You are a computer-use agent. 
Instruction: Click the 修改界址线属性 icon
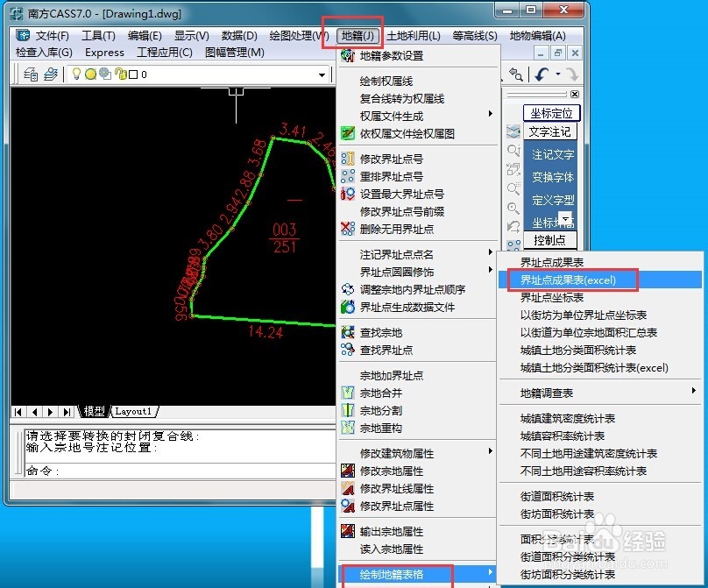pos(348,489)
